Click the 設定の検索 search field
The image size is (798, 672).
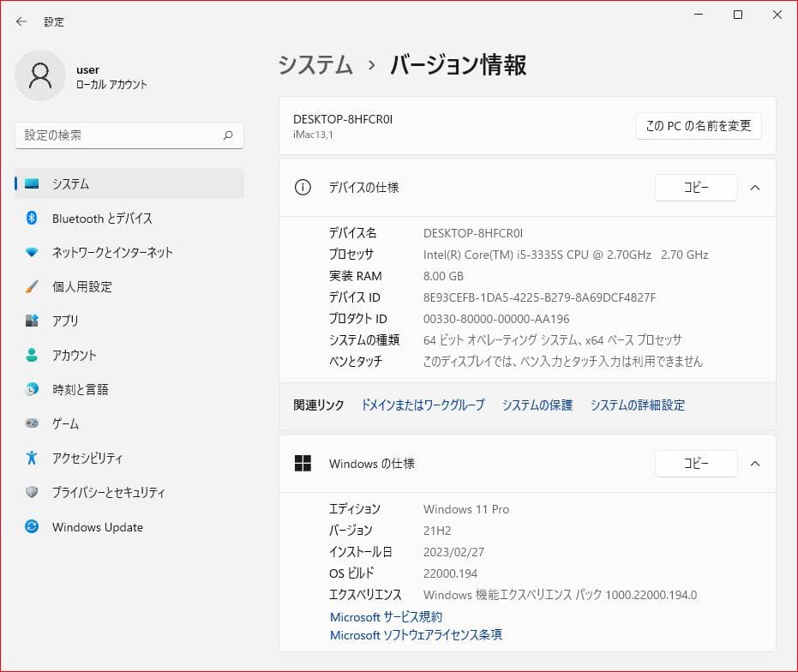click(129, 135)
